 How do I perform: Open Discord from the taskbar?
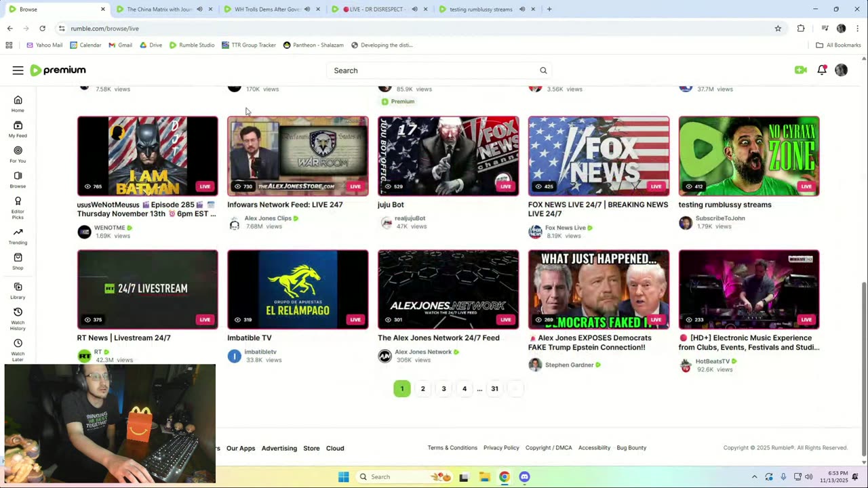click(x=524, y=476)
